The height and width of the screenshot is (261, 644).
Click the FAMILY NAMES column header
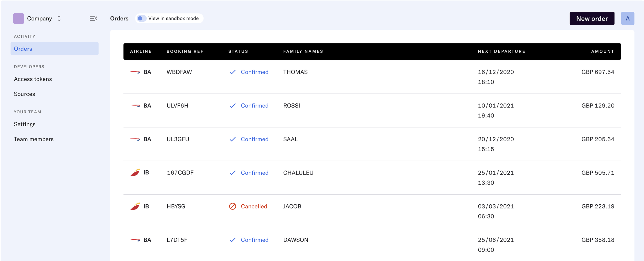(x=303, y=51)
